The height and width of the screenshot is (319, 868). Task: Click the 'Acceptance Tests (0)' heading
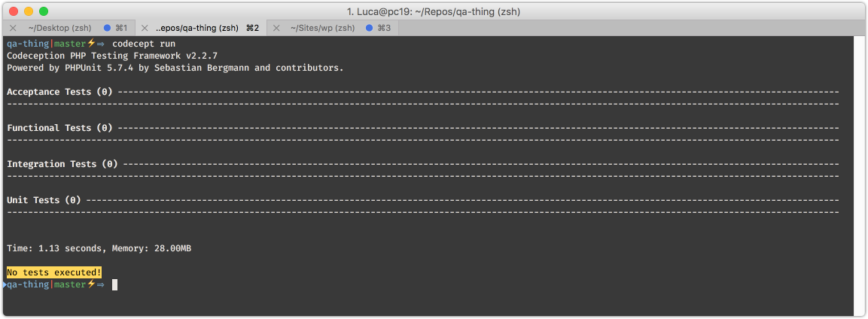point(59,92)
